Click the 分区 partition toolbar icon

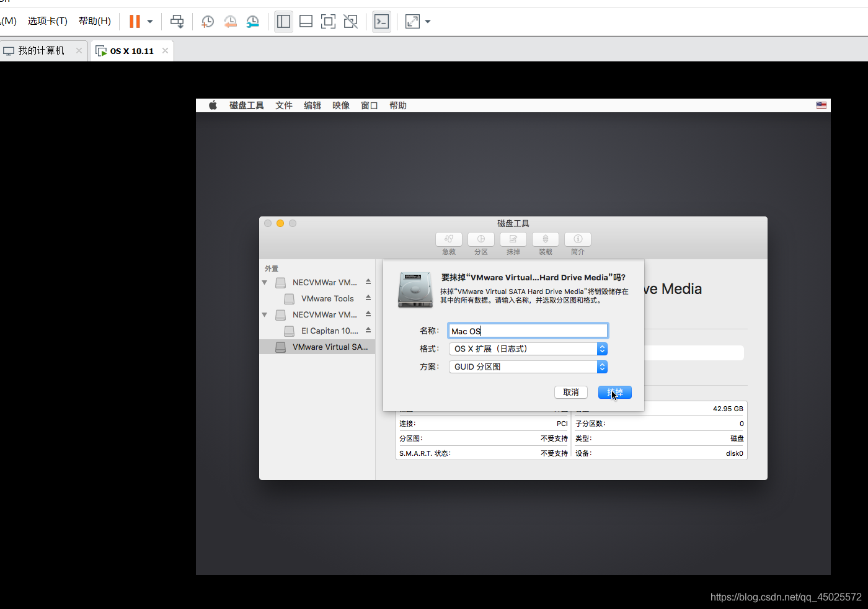(481, 239)
